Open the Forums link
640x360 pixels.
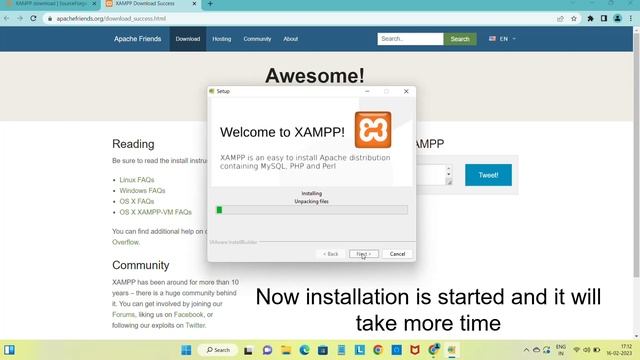tap(123, 315)
